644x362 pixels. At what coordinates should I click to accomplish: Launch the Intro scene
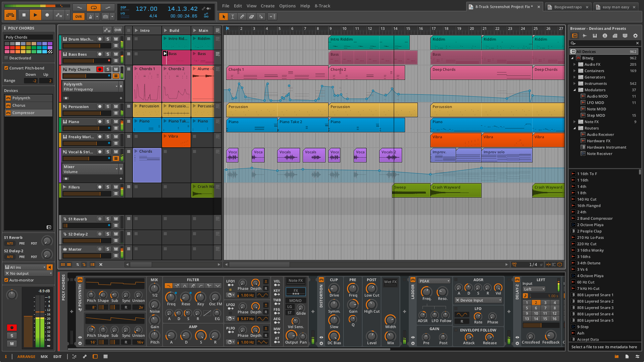[x=137, y=31]
